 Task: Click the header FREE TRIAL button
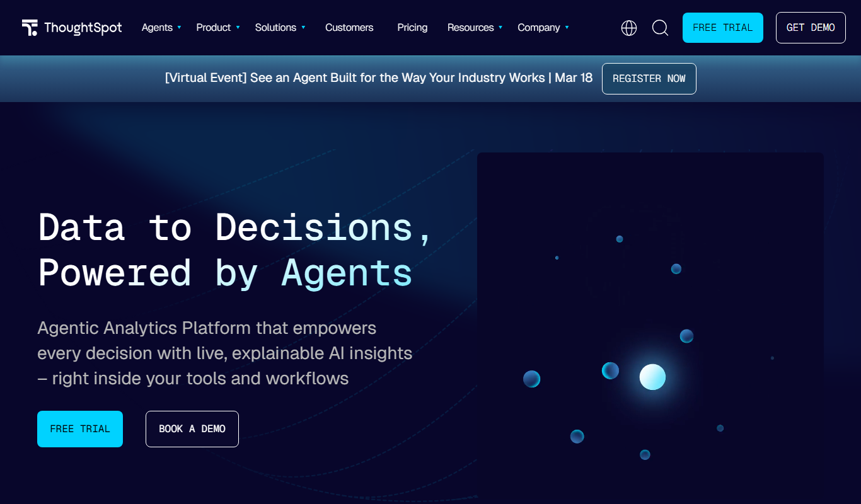pos(723,28)
